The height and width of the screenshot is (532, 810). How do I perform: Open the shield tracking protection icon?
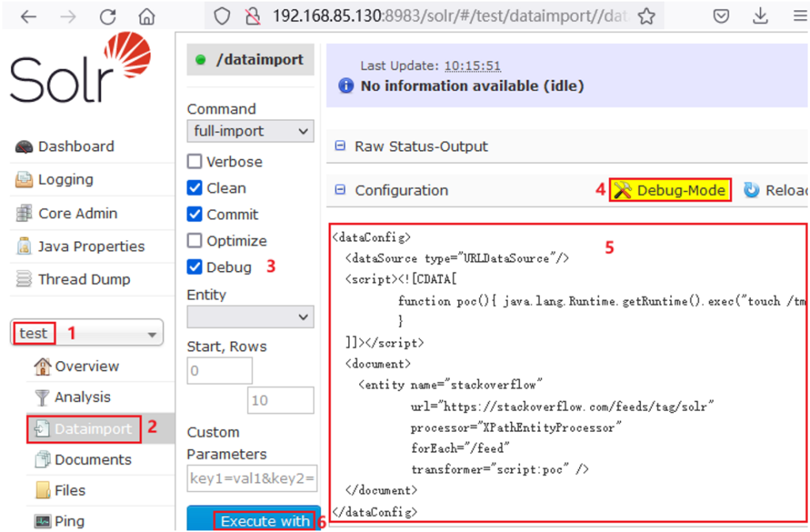[x=222, y=17]
